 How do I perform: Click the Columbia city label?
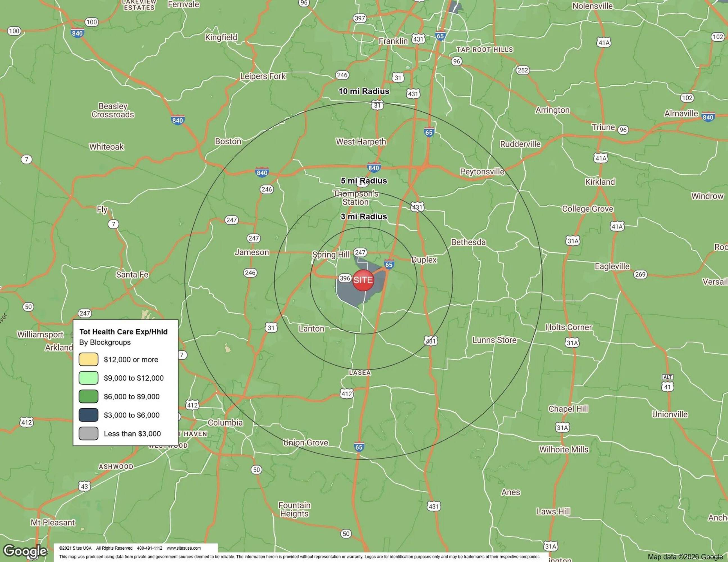[x=225, y=423]
